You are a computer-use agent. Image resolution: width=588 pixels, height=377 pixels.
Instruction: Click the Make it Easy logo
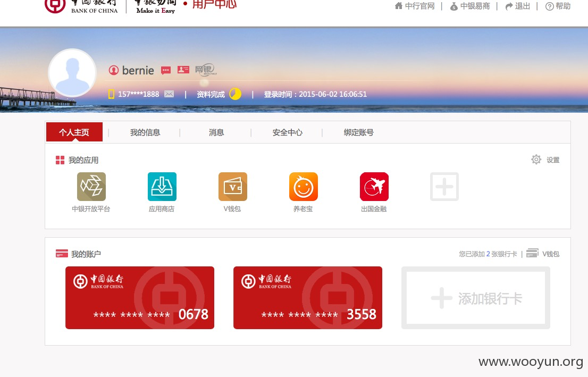(x=156, y=6)
